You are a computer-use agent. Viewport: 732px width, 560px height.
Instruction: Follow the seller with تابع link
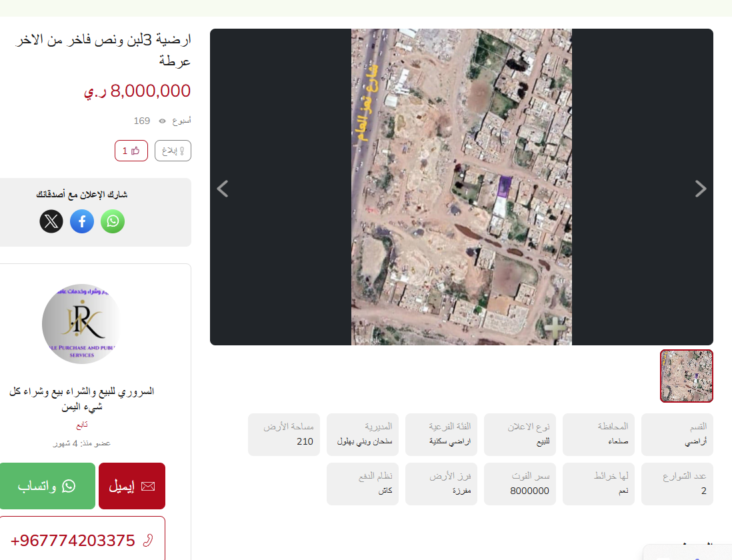(x=82, y=425)
